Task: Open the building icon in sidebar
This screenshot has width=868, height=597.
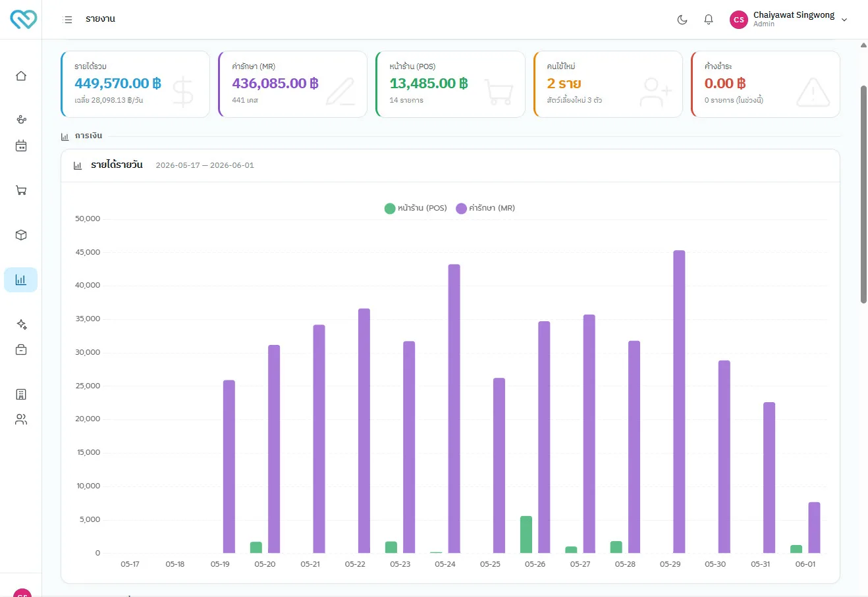Action: [21, 394]
